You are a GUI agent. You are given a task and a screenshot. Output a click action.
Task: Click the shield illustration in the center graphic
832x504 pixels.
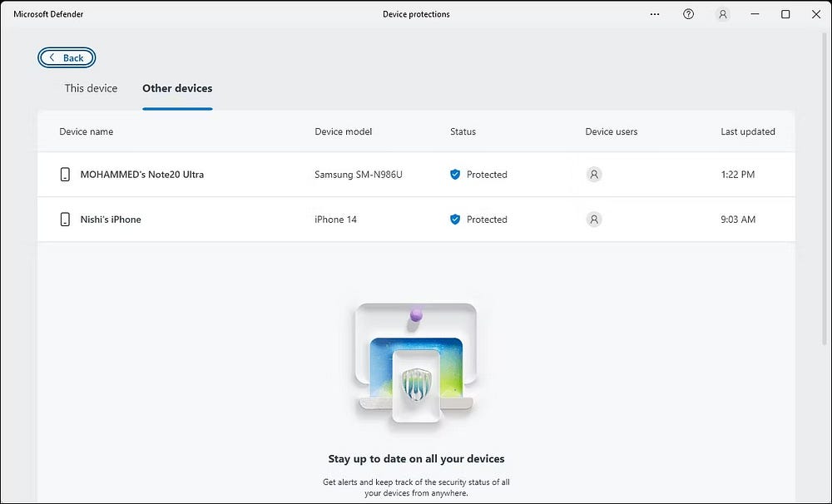pyautogui.click(x=416, y=383)
